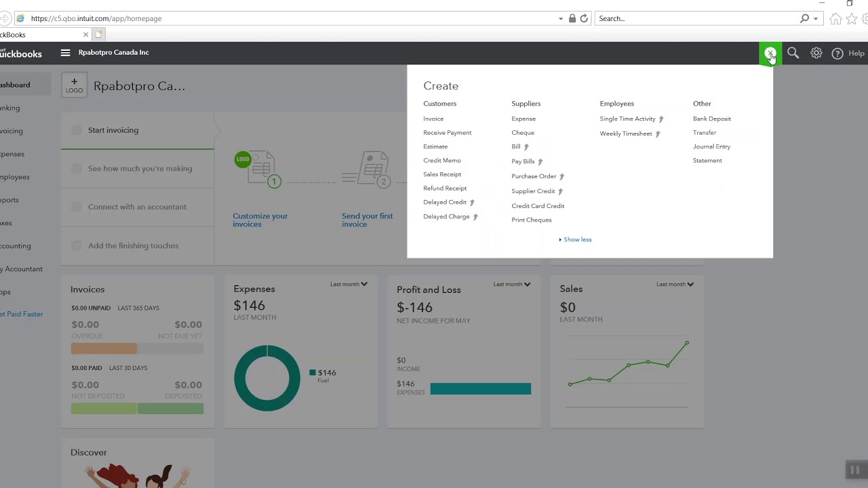
Task: Open the address bar history dropdown arrow
Action: point(561,19)
